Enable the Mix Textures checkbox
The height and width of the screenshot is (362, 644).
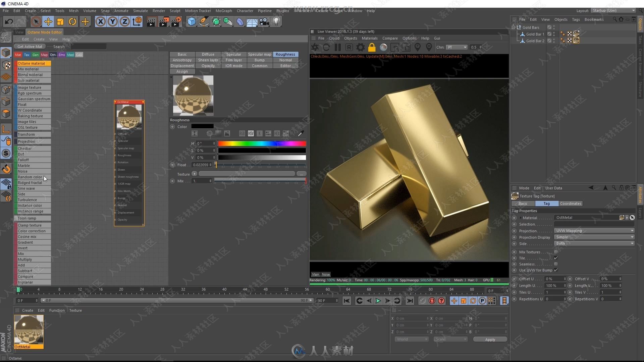point(556,252)
